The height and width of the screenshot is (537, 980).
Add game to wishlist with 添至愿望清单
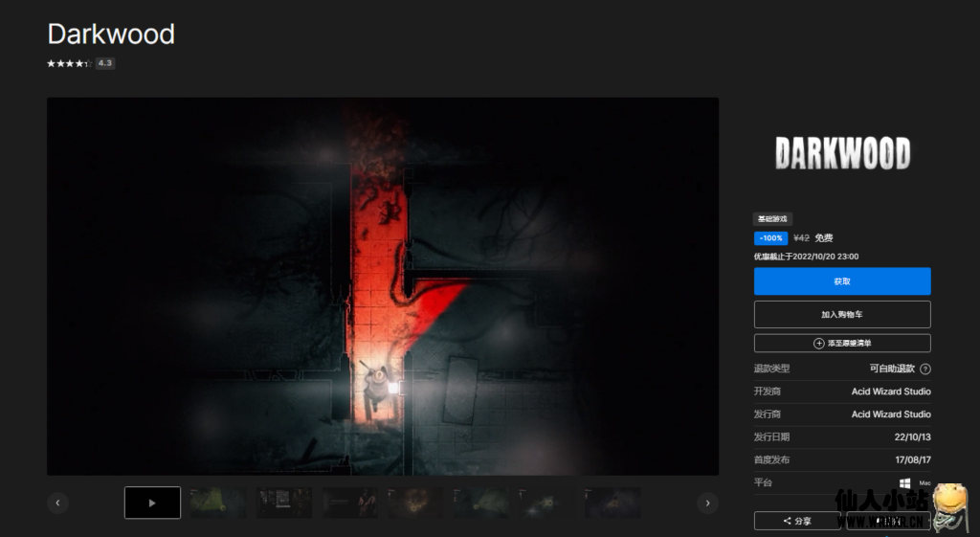point(842,343)
